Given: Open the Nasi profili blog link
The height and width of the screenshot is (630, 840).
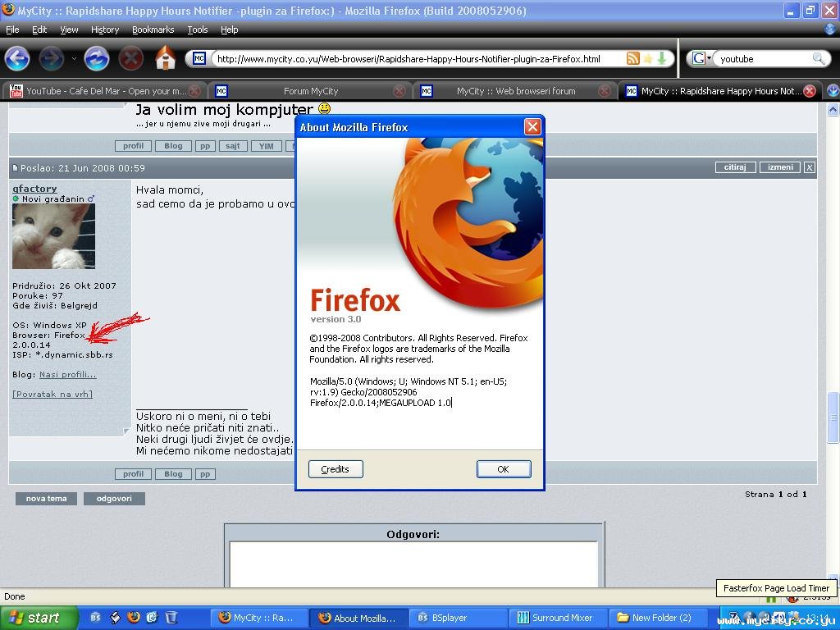Looking at the screenshot, I should (67, 374).
